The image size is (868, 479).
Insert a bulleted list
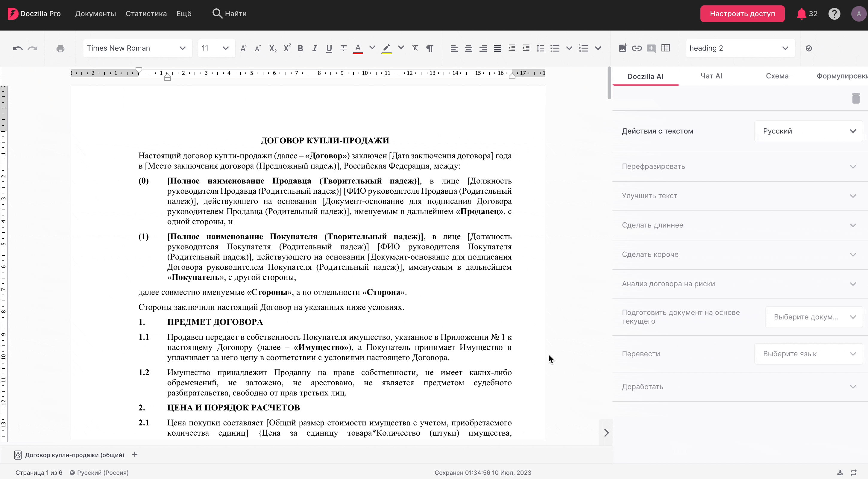pos(555,48)
